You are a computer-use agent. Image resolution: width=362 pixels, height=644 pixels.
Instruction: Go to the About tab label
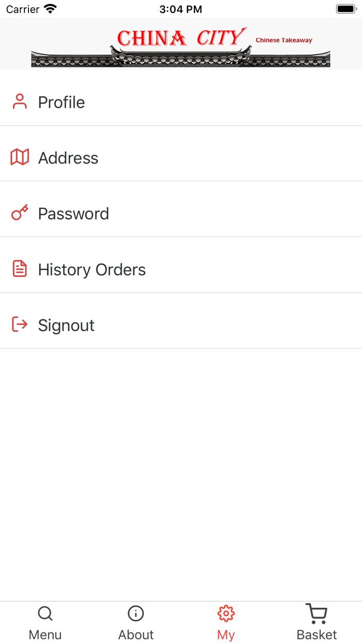(135, 635)
